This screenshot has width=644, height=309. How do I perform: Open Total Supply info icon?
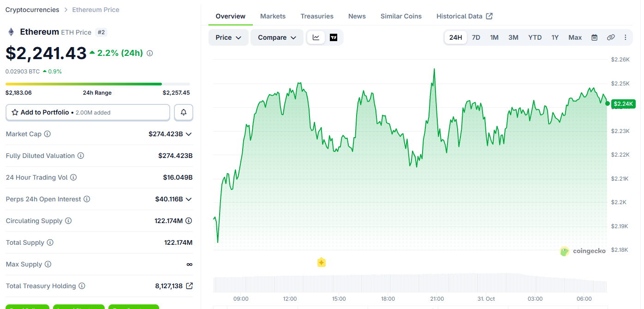click(50, 242)
